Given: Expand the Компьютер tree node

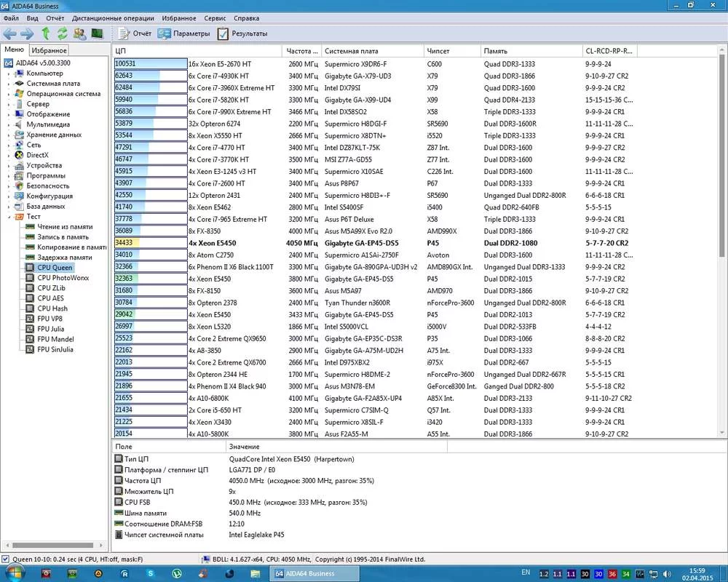Looking at the screenshot, I should pos(9,73).
